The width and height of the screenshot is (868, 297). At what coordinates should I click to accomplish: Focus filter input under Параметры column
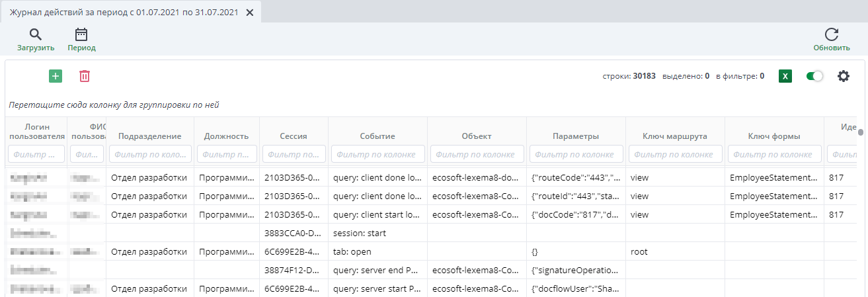pos(576,154)
